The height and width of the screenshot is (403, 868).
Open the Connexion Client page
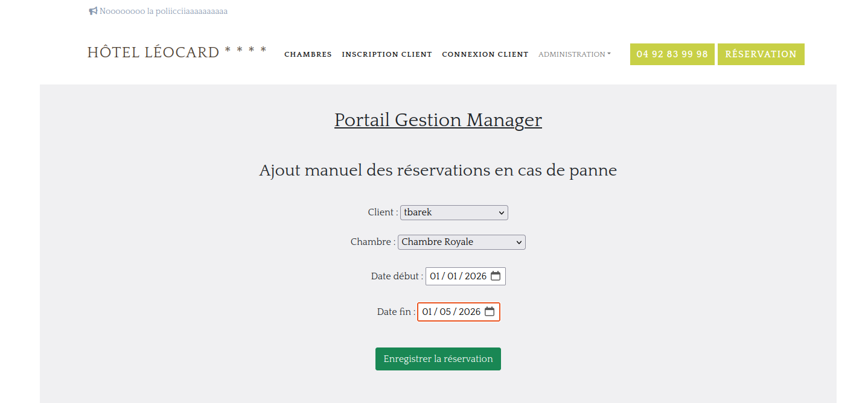point(485,54)
